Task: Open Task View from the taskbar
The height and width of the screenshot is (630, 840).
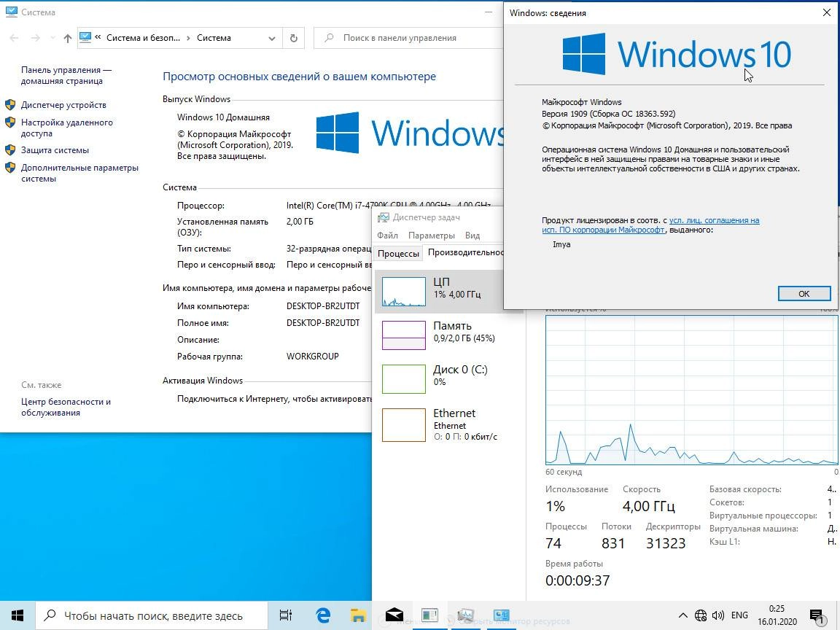Action: point(286,615)
